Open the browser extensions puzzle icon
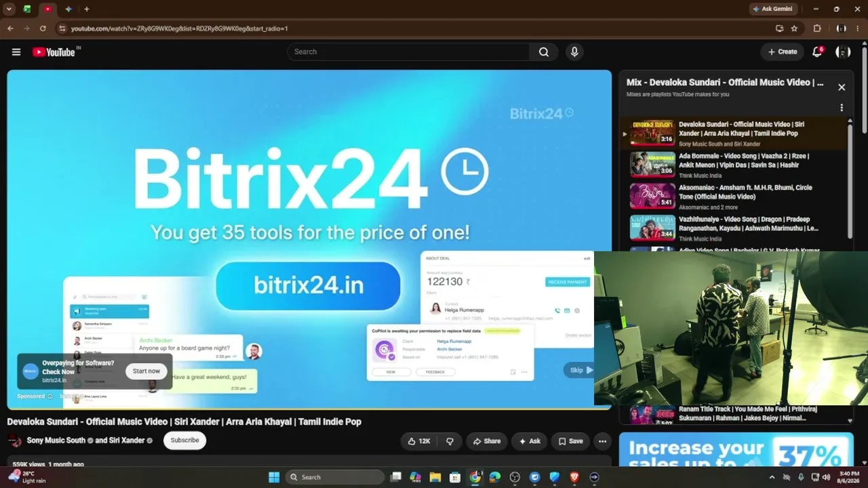 click(x=817, y=28)
